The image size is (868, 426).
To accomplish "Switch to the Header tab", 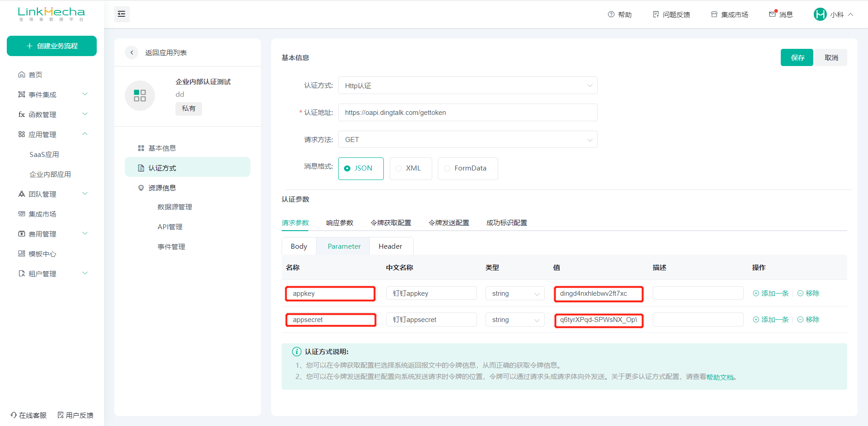I will tap(391, 246).
